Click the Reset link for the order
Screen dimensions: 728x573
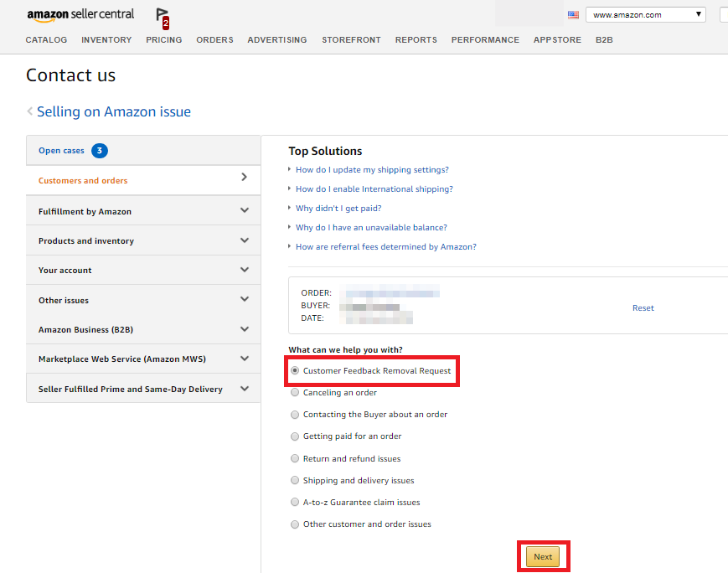click(643, 307)
